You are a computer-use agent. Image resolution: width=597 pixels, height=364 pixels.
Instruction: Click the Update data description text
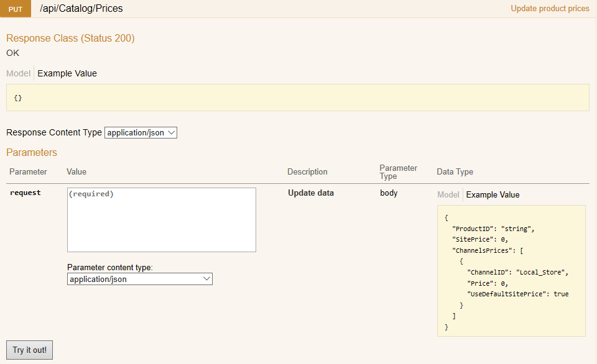pyautogui.click(x=311, y=193)
